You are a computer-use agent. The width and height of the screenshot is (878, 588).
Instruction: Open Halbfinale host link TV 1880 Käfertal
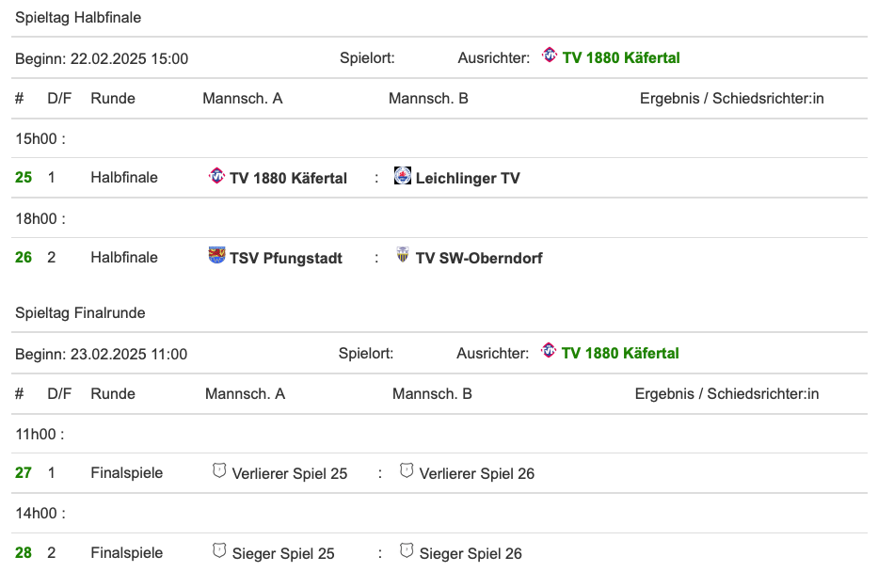pyautogui.click(x=621, y=58)
